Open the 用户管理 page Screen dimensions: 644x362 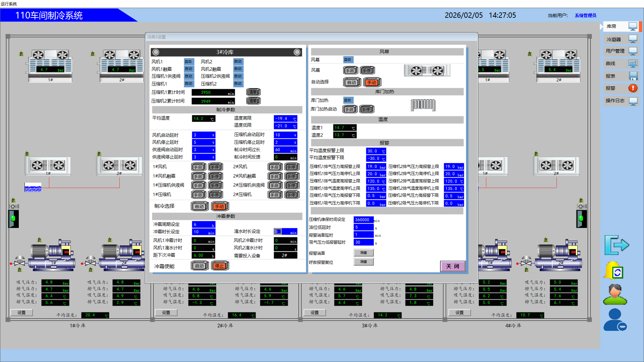621,51
